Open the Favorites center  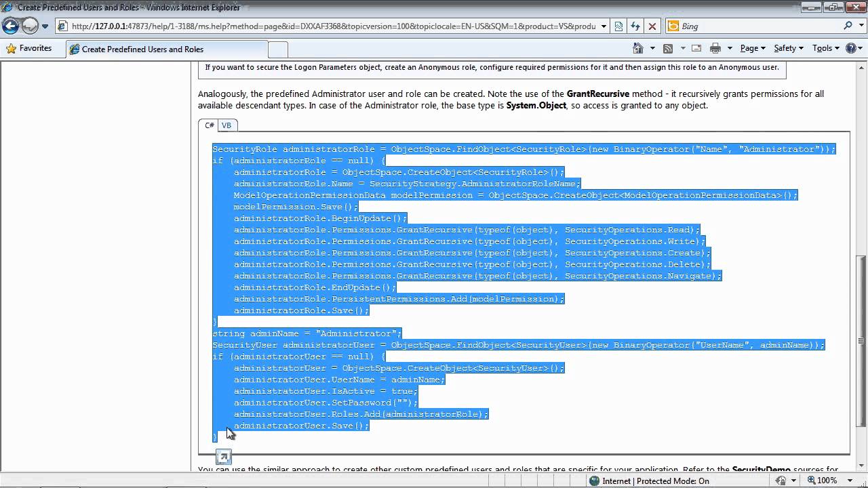click(28, 49)
